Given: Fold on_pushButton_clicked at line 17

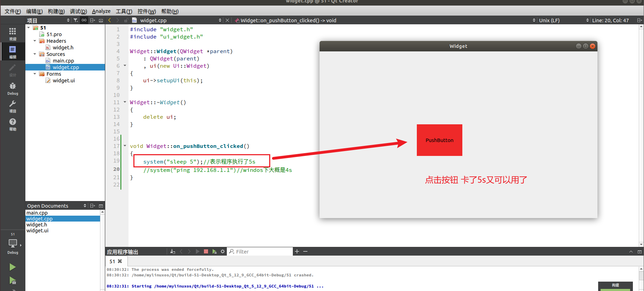Looking at the screenshot, I should [x=125, y=146].
